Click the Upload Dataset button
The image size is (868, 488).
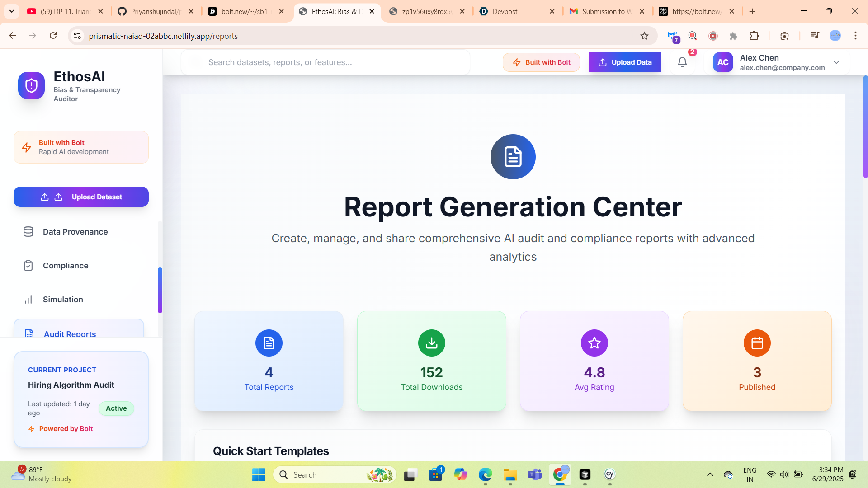[81, 197]
